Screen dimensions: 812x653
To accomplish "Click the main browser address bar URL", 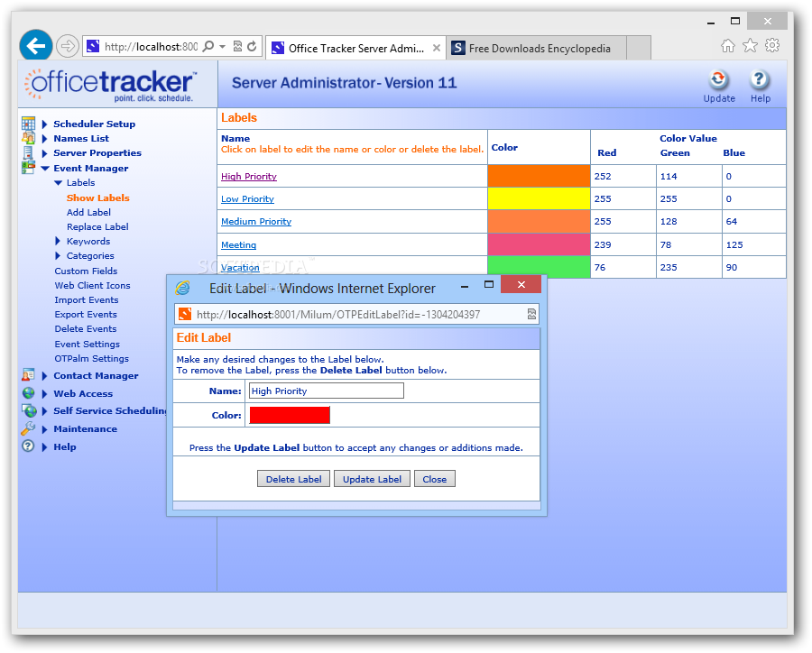I will point(151,47).
